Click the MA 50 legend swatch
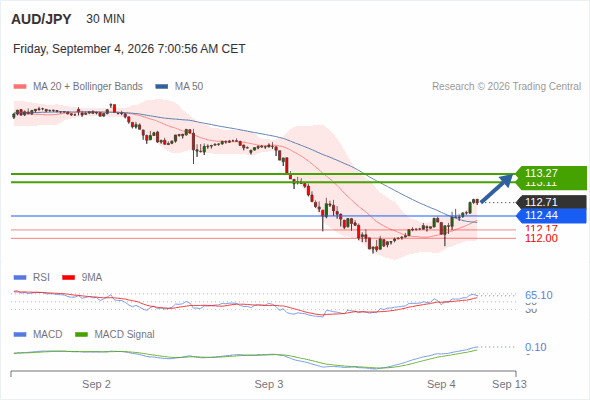Viewport: 590px width, 400px height. click(162, 87)
